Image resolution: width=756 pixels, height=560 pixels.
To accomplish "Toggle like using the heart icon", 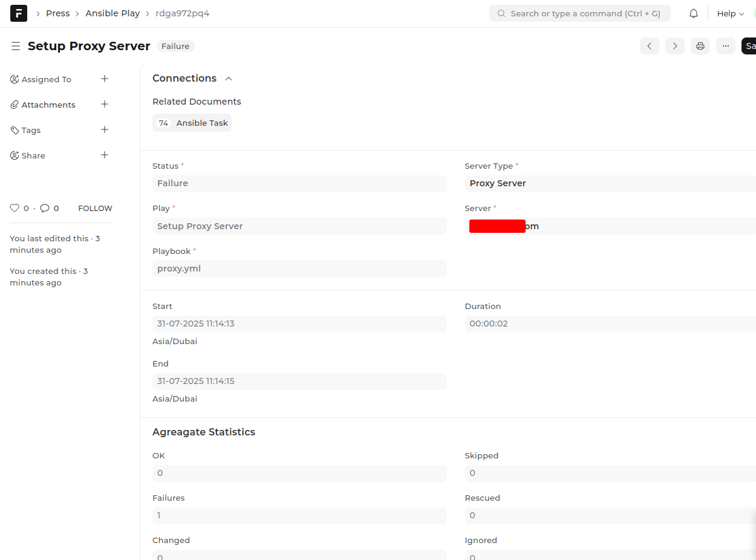I will point(15,207).
